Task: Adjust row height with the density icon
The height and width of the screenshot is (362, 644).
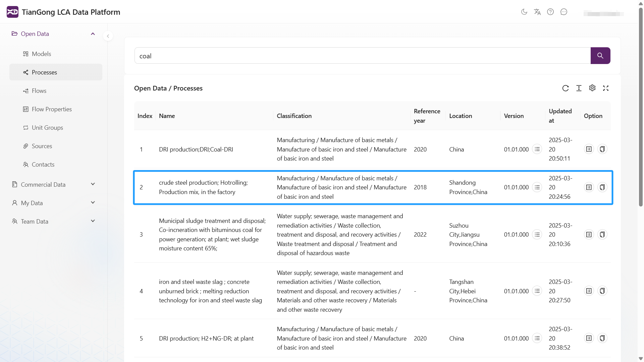Action: point(579,88)
